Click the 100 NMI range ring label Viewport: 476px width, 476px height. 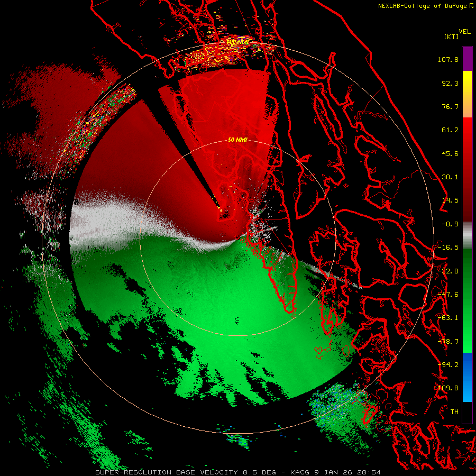click(238, 42)
